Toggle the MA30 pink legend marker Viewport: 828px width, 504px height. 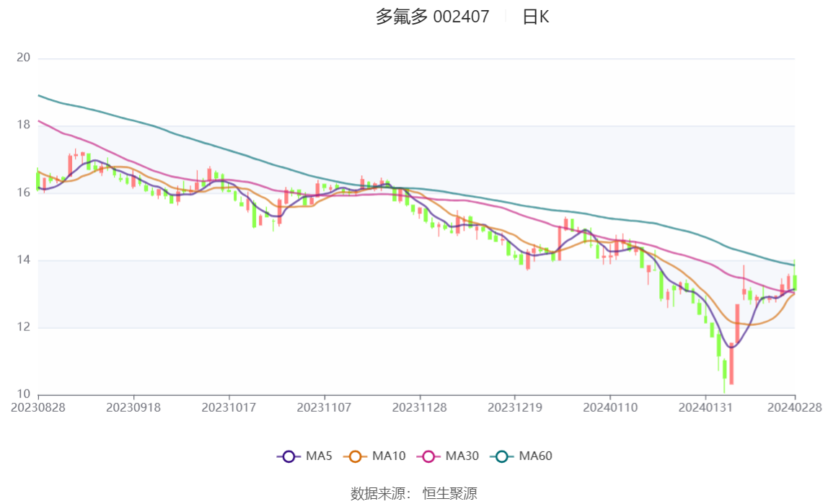click(428, 456)
